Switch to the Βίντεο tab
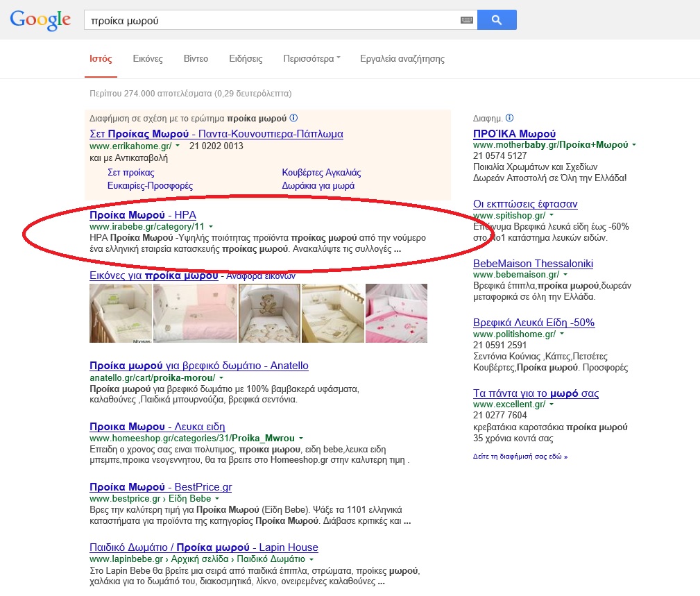 pyautogui.click(x=196, y=58)
